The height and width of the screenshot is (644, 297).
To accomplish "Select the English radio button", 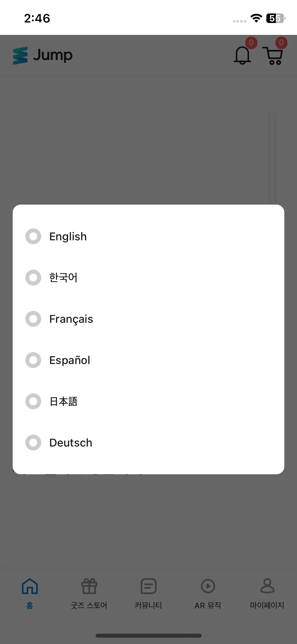I will (33, 236).
